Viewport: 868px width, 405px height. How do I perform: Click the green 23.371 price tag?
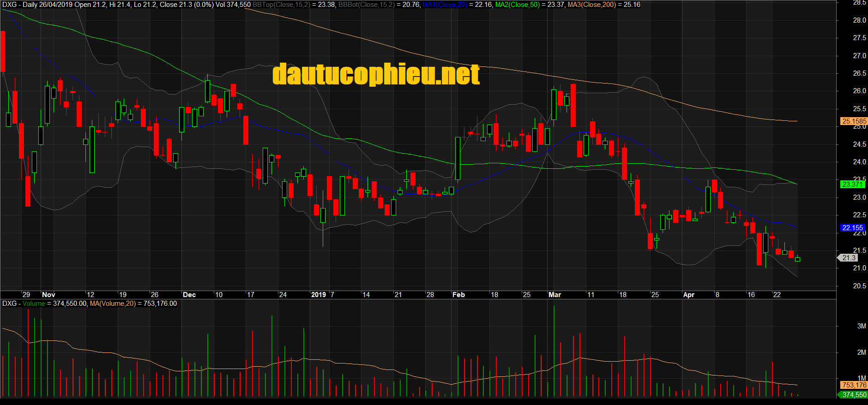coord(852,184)
